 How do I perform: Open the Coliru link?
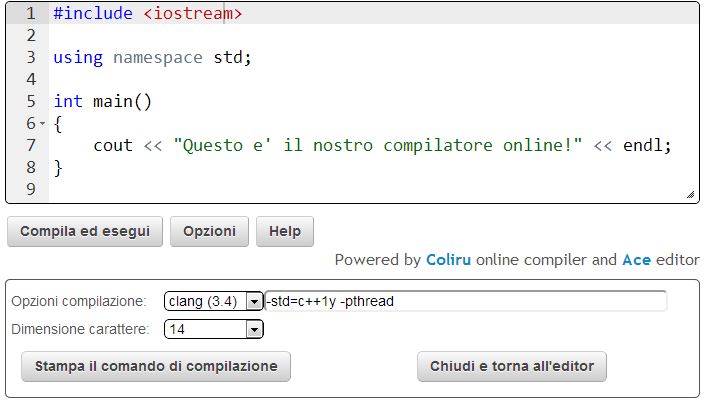click(448, 260)
